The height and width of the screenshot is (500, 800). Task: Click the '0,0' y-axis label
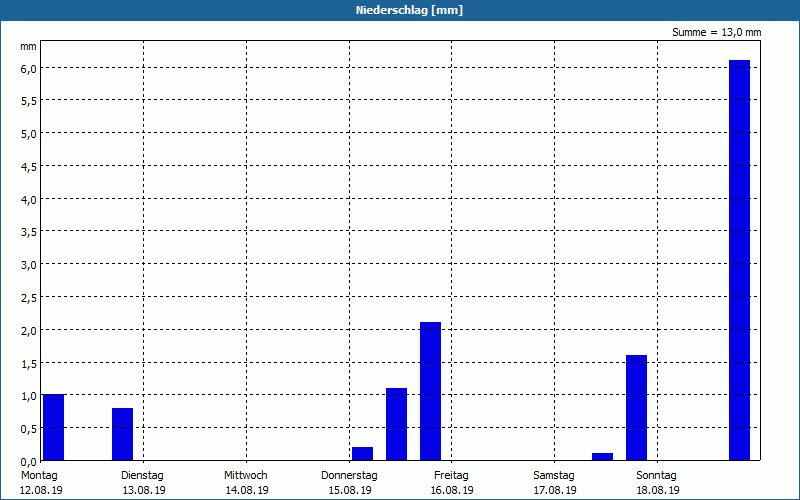point(29,462)
